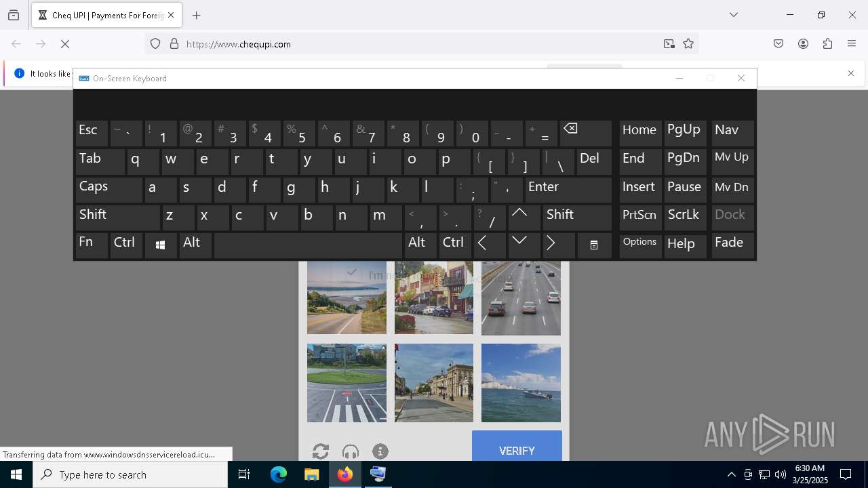The width and height of the screenshot is (868, 488).
Task: Click the Options key on keyboard
Action: point(640,245)
